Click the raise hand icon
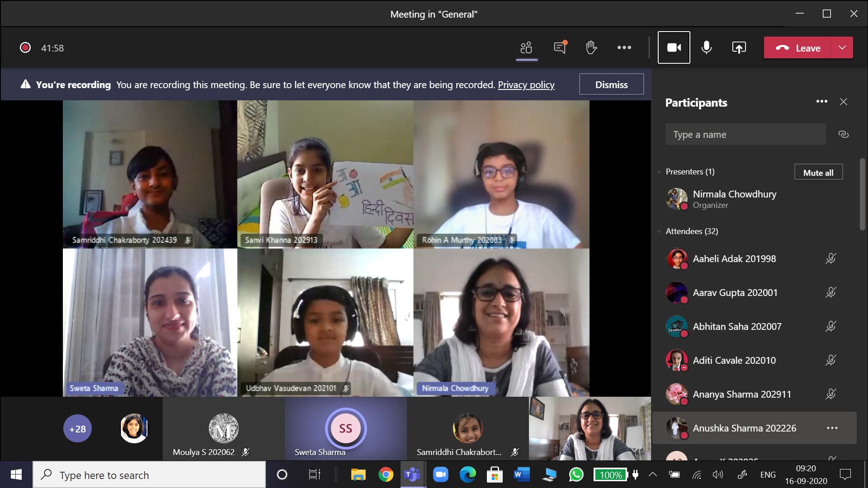This screenshot has height=488, width=868. pyautogui.click(x=591, y=47)
